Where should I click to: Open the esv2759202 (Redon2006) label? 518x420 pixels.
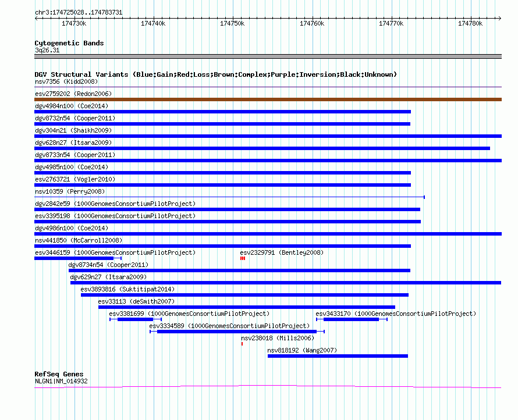click(73, 94)
